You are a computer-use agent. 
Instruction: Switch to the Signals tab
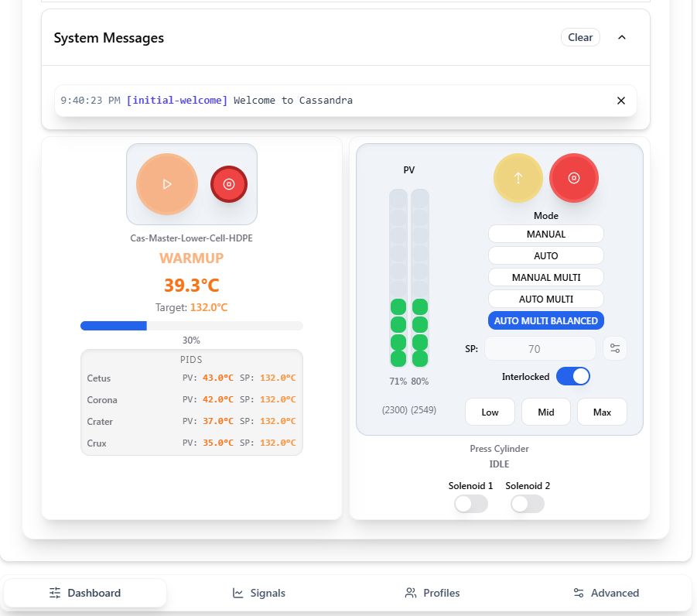(x=259, y=593)
